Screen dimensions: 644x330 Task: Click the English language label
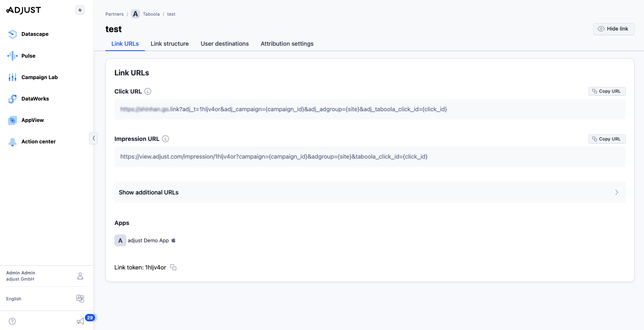click(x=14, y=299)
